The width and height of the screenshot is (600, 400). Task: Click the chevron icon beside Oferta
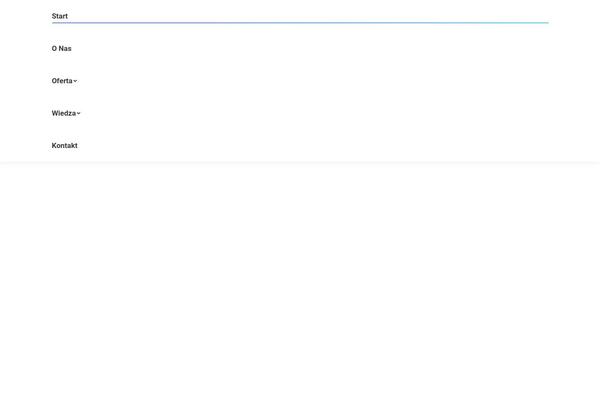click(75, 81)
